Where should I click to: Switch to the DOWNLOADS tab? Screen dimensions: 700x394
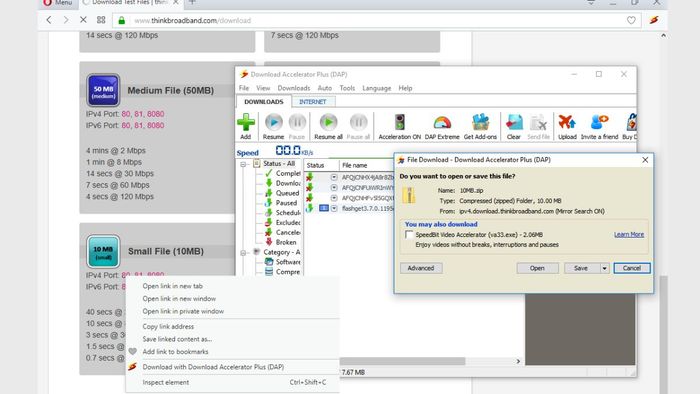[264, 102]
